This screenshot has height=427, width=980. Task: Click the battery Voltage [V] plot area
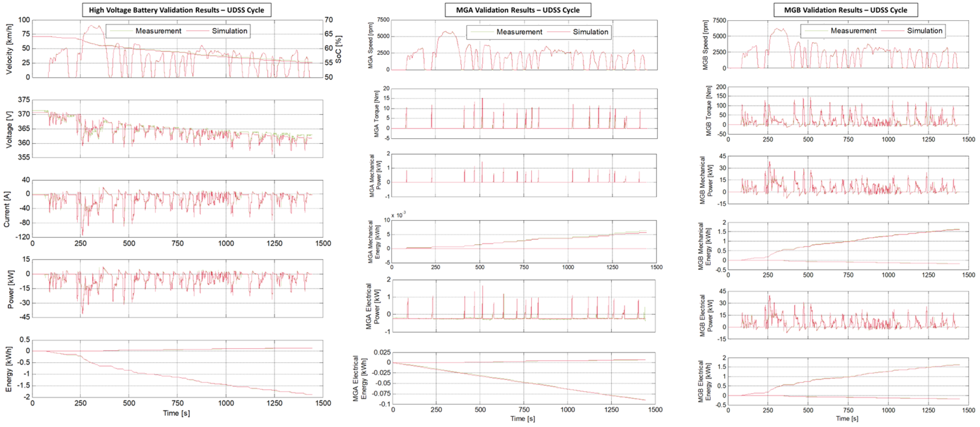(x=178, y=129)
